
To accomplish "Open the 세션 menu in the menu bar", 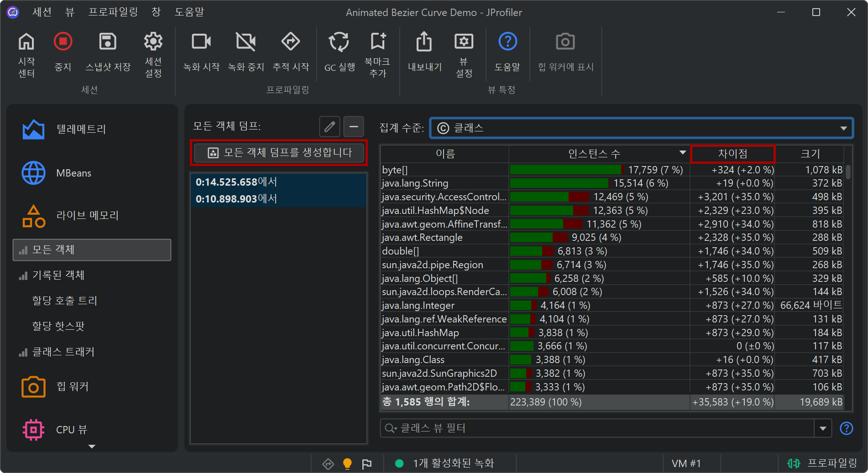I will (42, 12).
